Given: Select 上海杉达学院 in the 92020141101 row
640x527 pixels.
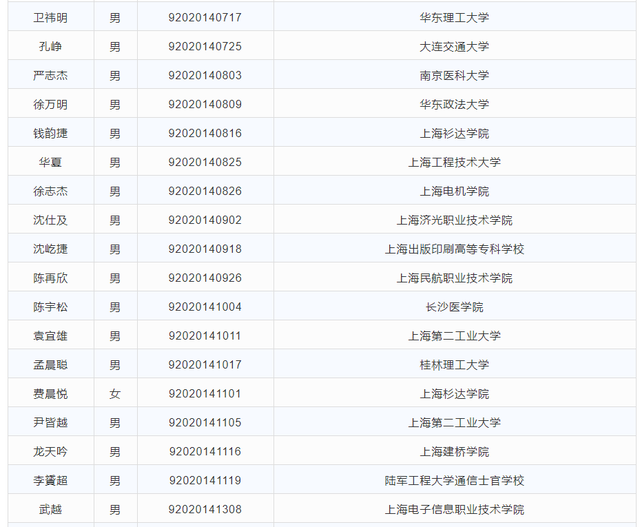Looking at the screenshot, I should tap(454, 394).
